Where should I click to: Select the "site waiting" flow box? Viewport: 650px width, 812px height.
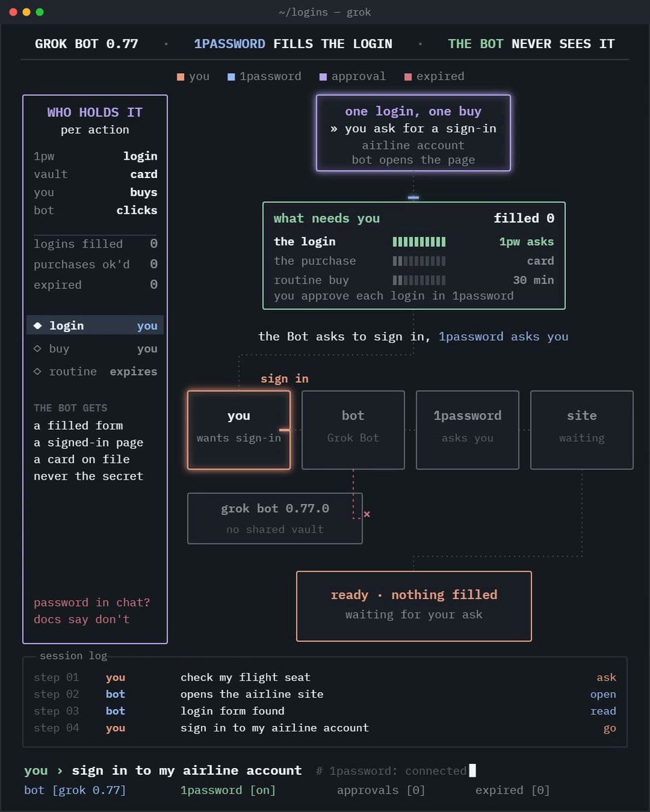click(582, 430)
